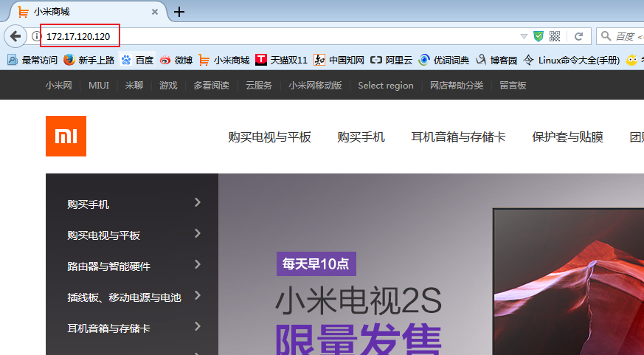644x355 pixels.
Task: Click the orange MI logo
Action: tap(66, 136)
